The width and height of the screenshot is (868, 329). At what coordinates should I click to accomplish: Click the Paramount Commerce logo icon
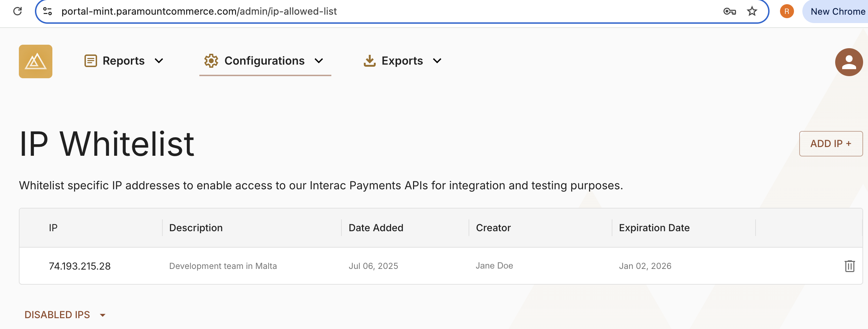tap(35, 61)
